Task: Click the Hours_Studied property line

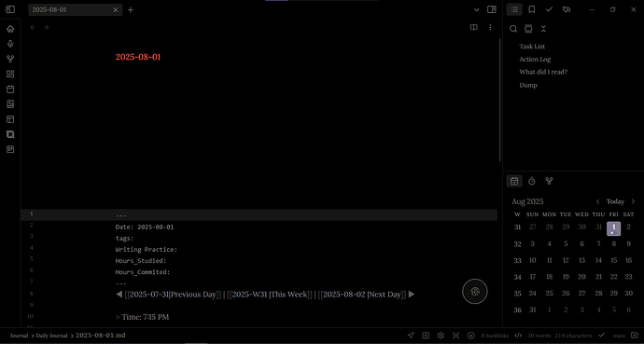Action: pyautogui.click(x=141, y=261)
